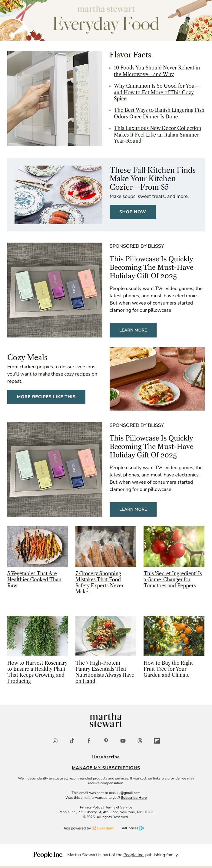The width and height of the screenshot is (212, 868).
Task: Click the roasted carrots article thumbnail
Action: [x=38, y=546]
